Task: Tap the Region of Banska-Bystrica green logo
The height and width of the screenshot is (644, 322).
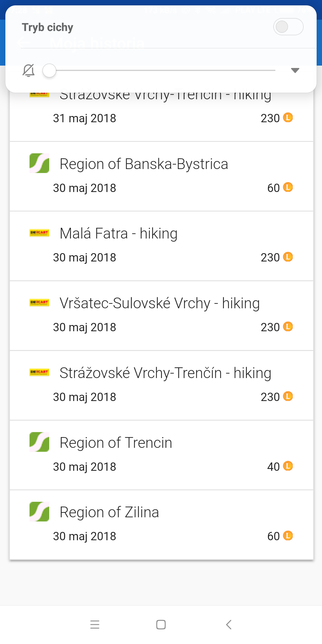Action: [39, 163]
